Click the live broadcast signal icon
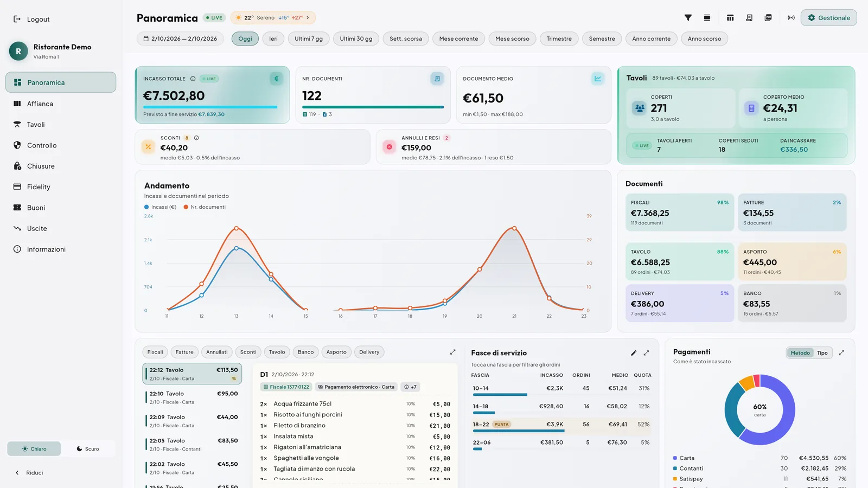 (791, 18)
